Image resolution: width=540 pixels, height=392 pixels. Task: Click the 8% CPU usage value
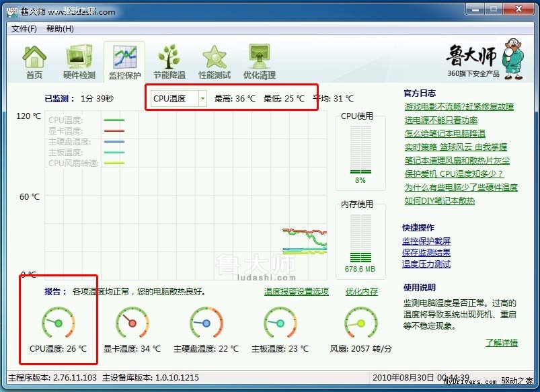tap(360, 180)
